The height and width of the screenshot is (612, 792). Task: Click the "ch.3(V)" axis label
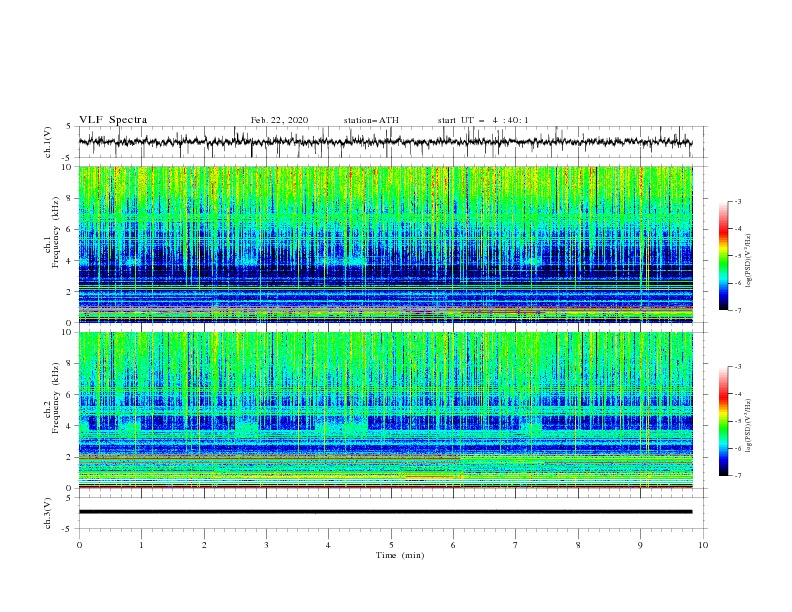point(48,513)
